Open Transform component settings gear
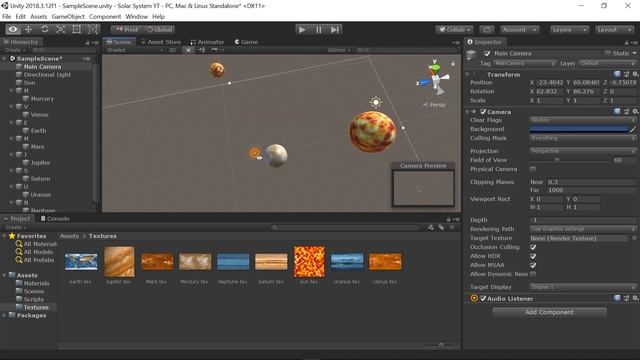 [x=635, y=74]
